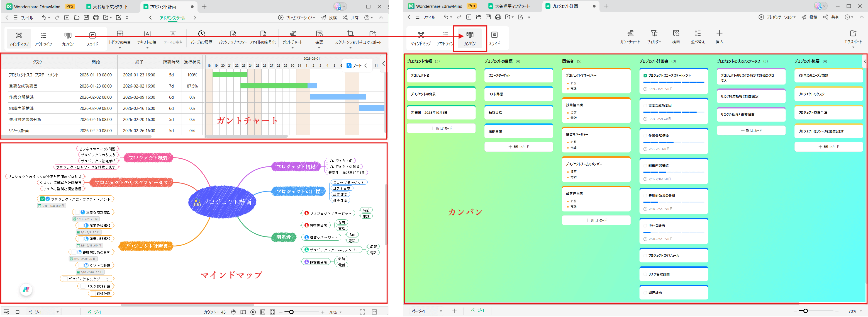Screen dimensions: 868x317
Task: Click the Insert (挿入) plus icon
Action: (720, 33)
